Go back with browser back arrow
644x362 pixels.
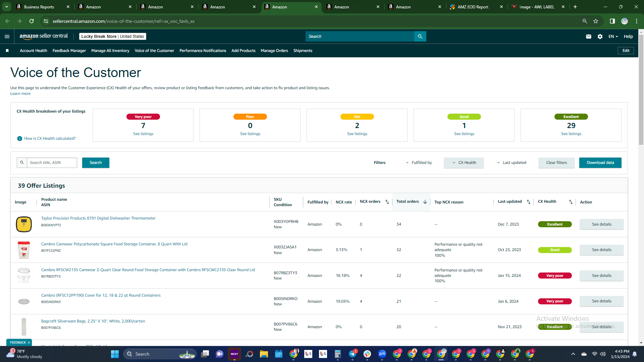tap(7, 21)
